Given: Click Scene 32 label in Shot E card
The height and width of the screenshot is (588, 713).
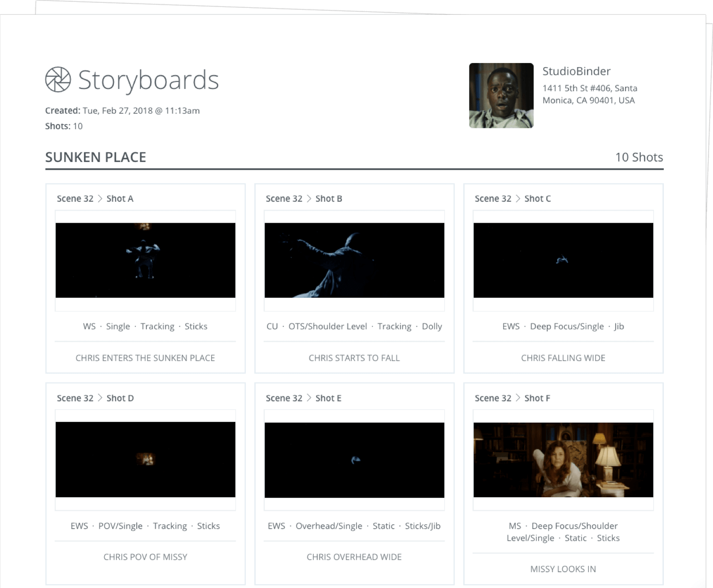Looking at the screenshot, I should [x=284, y=398].
